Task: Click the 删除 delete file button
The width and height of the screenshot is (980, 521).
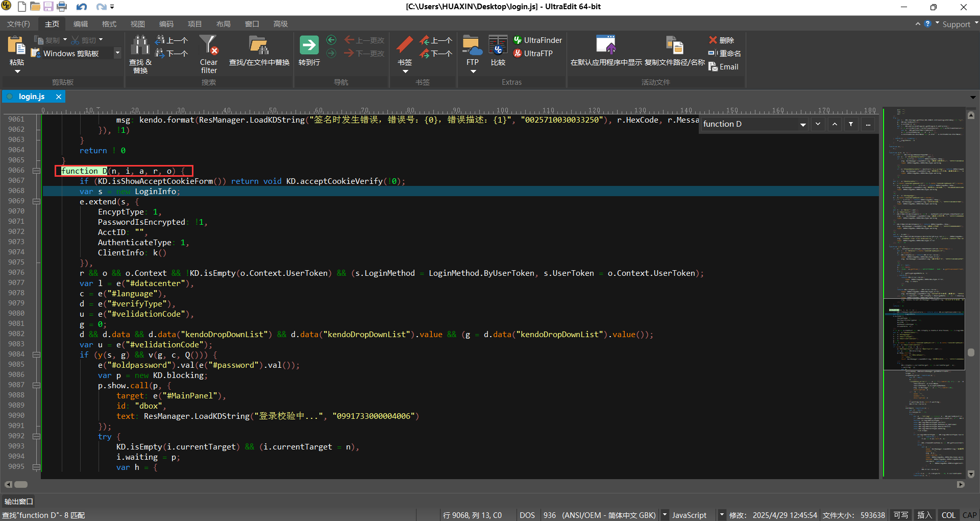Action: pos(721,40)
